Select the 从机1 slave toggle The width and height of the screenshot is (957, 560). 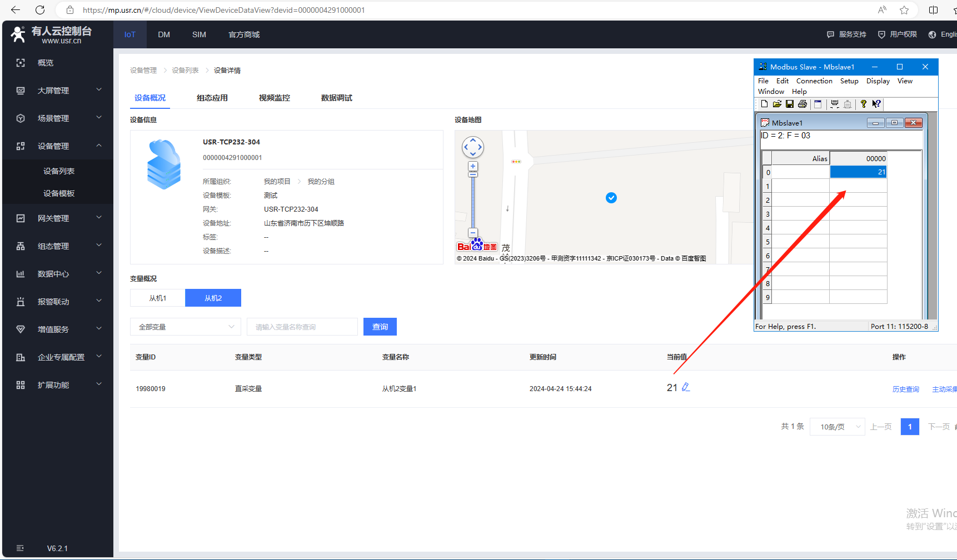(x=157, y=298)
